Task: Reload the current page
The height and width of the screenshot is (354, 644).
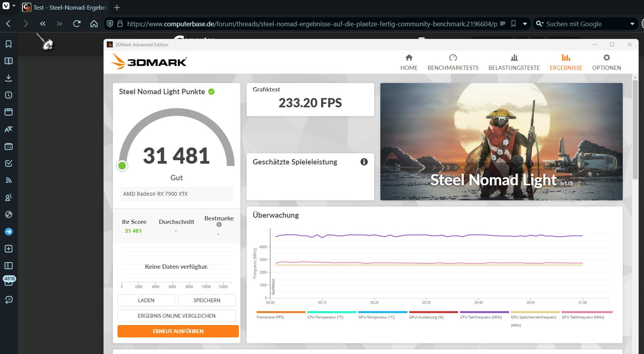Action: (x=77, y=24)
